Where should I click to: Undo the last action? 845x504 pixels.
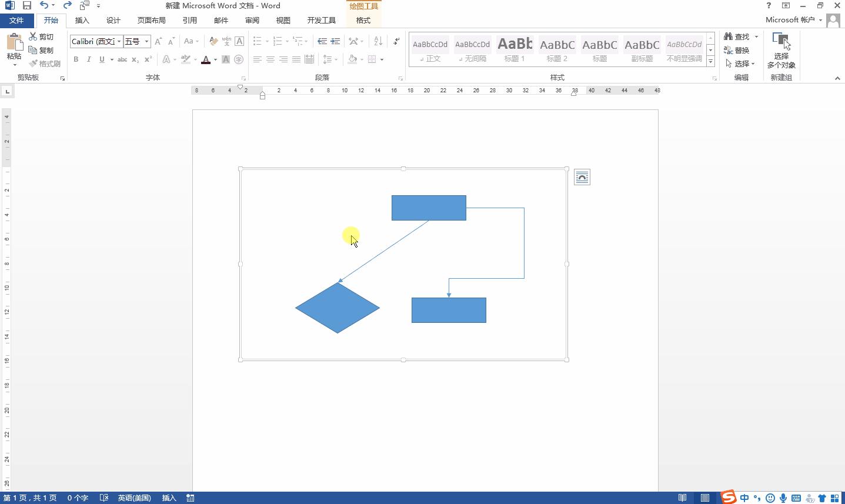44,5
